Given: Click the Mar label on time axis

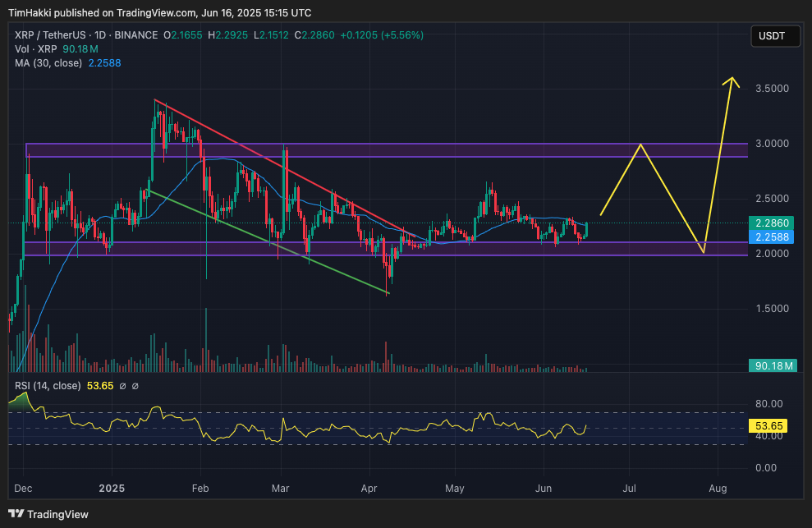Looking at the screenshot, I should pyautogui.click(x=281, y=489).
